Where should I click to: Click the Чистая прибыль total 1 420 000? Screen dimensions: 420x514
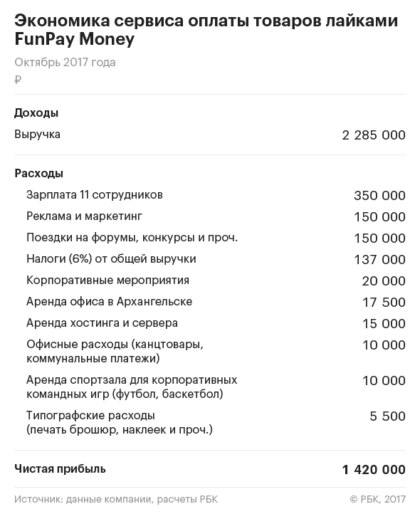click(374, 470)
